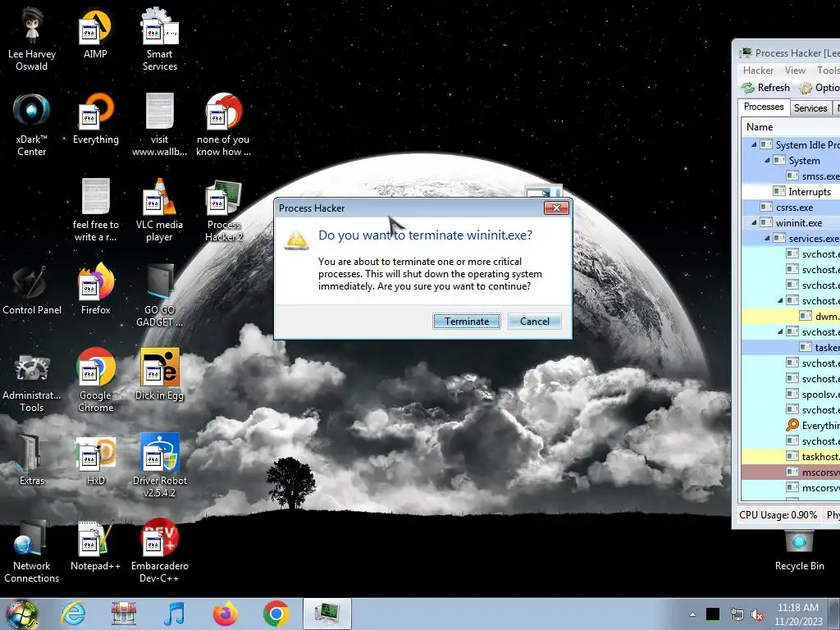The width and height of the screenshot is (840, 630).
Task: Click the black square tray icon
Action: 713,614
